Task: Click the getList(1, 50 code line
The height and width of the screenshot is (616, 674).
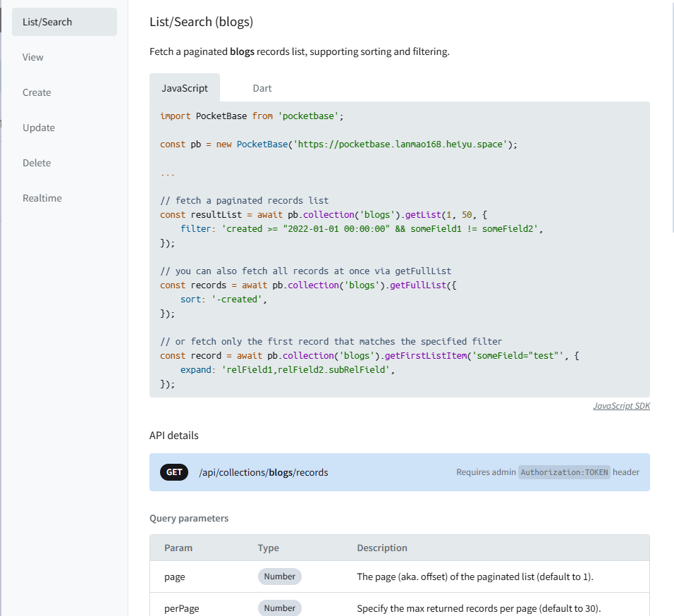Action: point(323,215)
